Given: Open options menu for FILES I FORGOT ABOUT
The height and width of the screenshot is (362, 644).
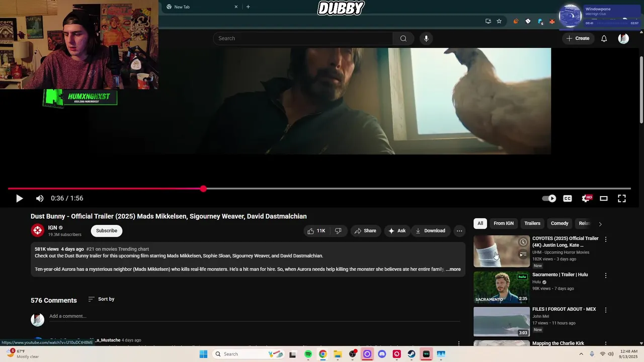Looking at the screenshot, I should click(606, 310).
